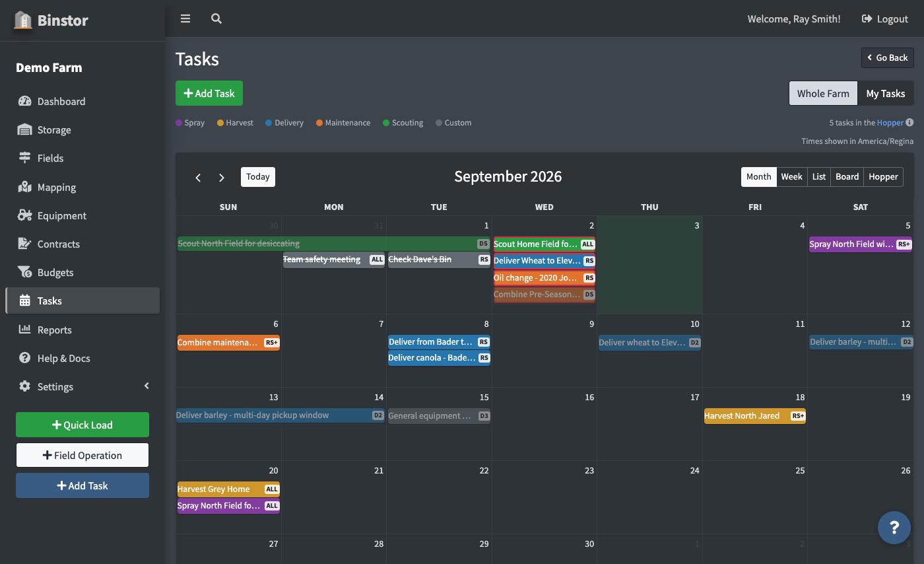Image resolution: width=924 pixels, height=564 pixels.
Task: Click the gray Custom legend dot
Action: pos(439,122)
